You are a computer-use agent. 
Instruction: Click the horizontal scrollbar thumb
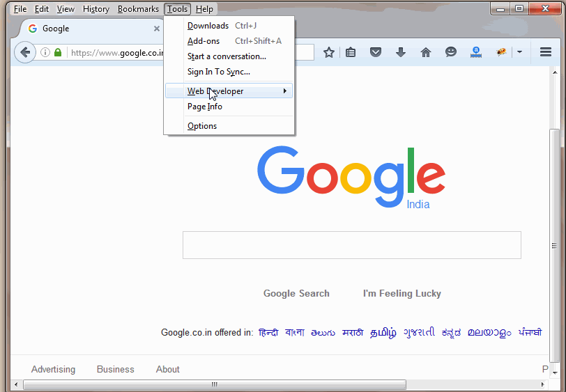[215, 384]
